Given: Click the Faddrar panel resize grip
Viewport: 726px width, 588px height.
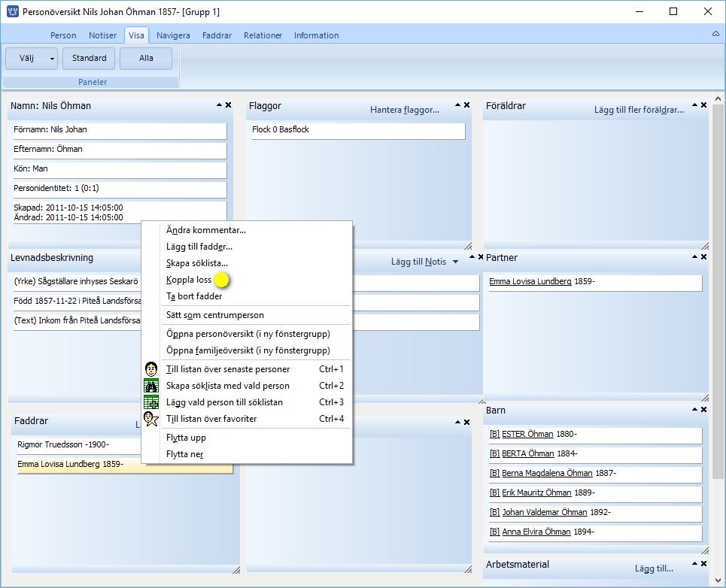Looking at the screenshot, I should click(236, 571).
